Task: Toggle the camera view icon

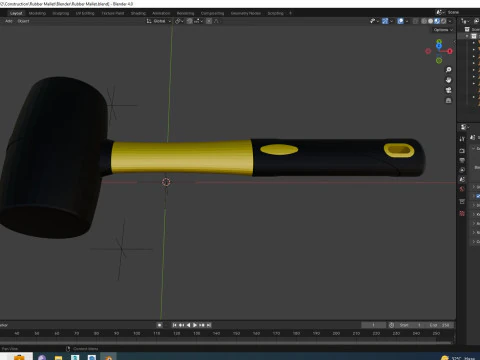Action: pyautogui.click(x=449, y=90)
